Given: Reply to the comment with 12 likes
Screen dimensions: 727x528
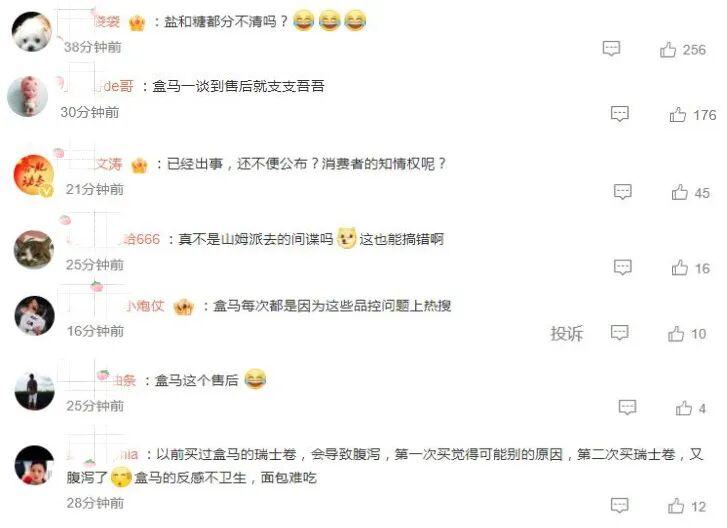Looking at the screenshot, I should tap(619, 505).
